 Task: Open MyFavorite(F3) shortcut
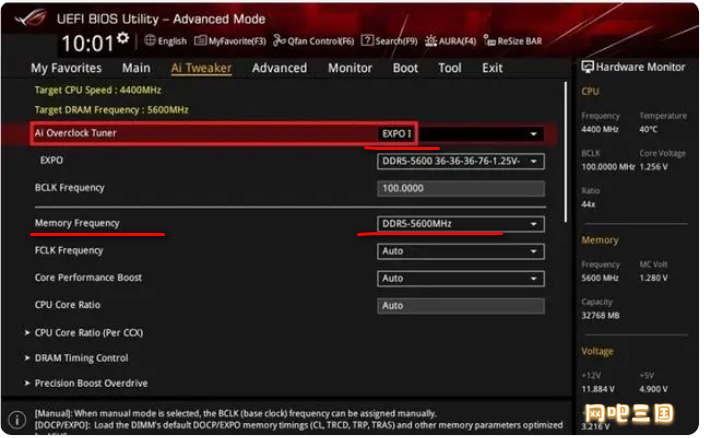coord(230,41)
